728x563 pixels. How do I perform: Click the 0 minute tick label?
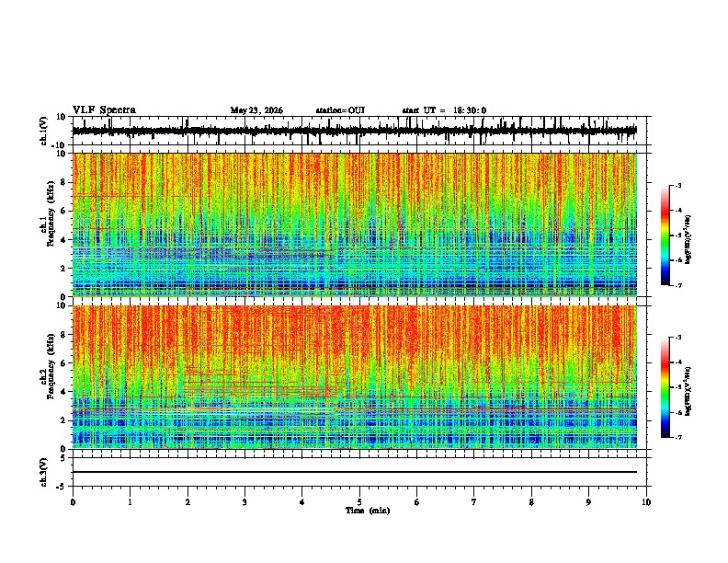[73, 502]
